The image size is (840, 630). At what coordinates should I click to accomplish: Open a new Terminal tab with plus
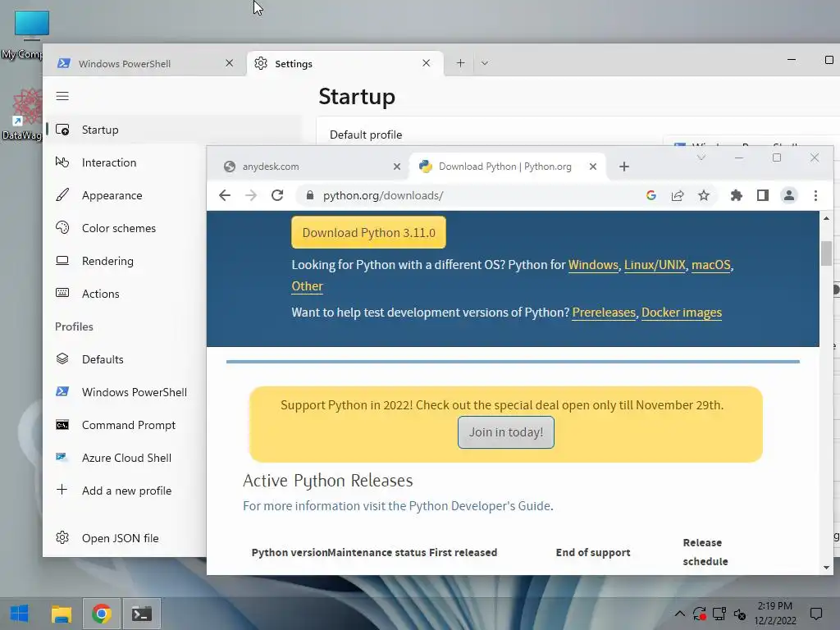(460, 63)
